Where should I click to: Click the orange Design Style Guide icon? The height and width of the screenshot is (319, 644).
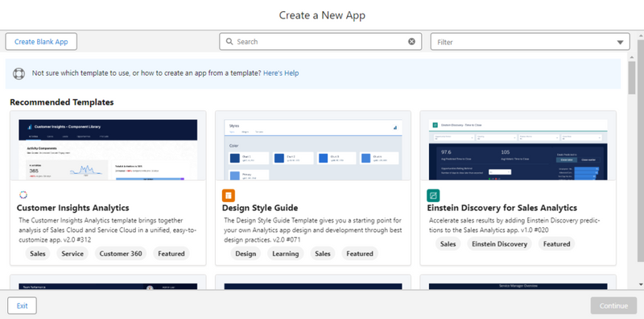(229, 195)
